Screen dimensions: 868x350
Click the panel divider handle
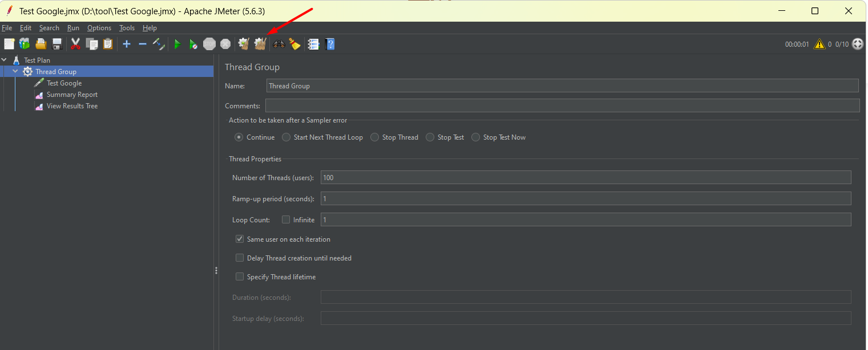216,271
